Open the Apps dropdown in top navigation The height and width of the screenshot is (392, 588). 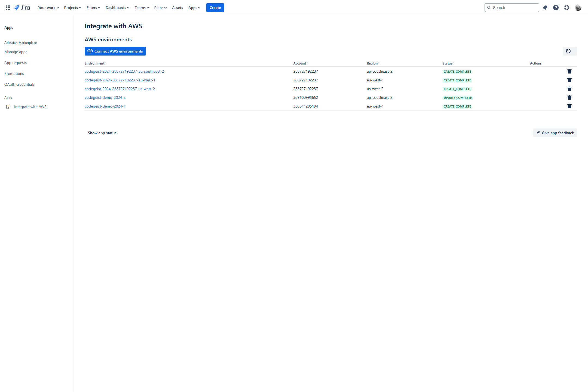tap(194, 8)
